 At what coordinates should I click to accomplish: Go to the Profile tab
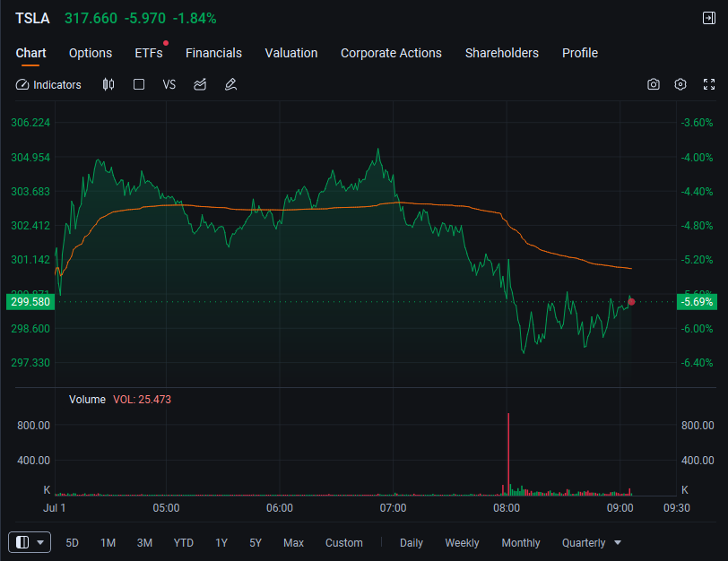coord(580,53)
